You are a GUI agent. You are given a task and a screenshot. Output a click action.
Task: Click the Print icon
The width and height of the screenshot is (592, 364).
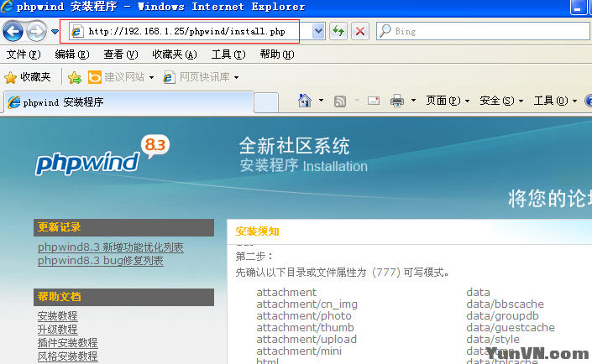(x=397, y=101)
